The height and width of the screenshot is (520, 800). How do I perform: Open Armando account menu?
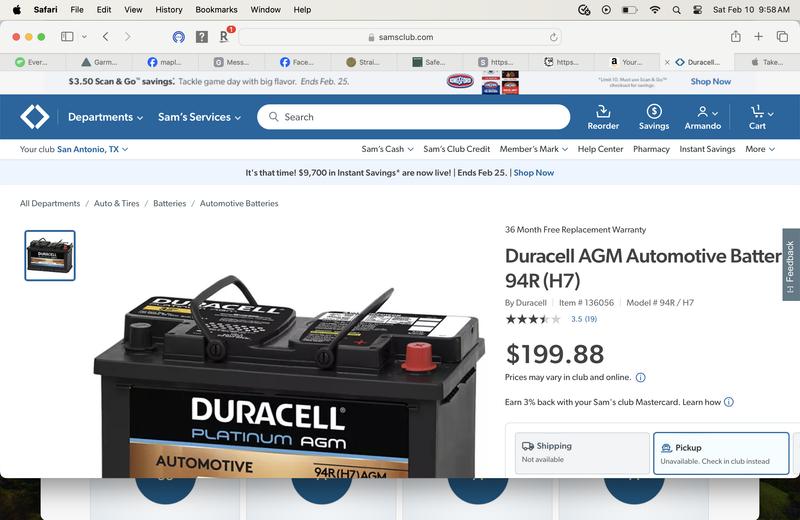click(703, 117)
